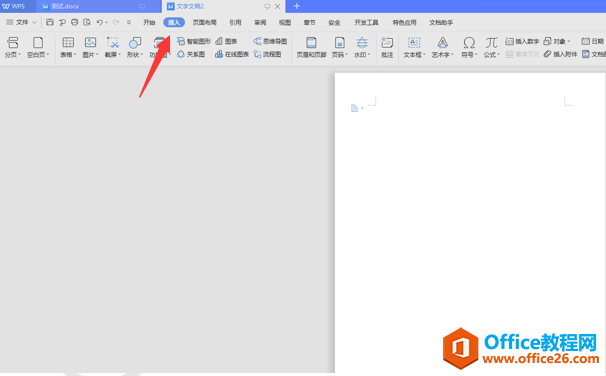Click the Print icon in quick access toolbar

[x=75, y=22]
